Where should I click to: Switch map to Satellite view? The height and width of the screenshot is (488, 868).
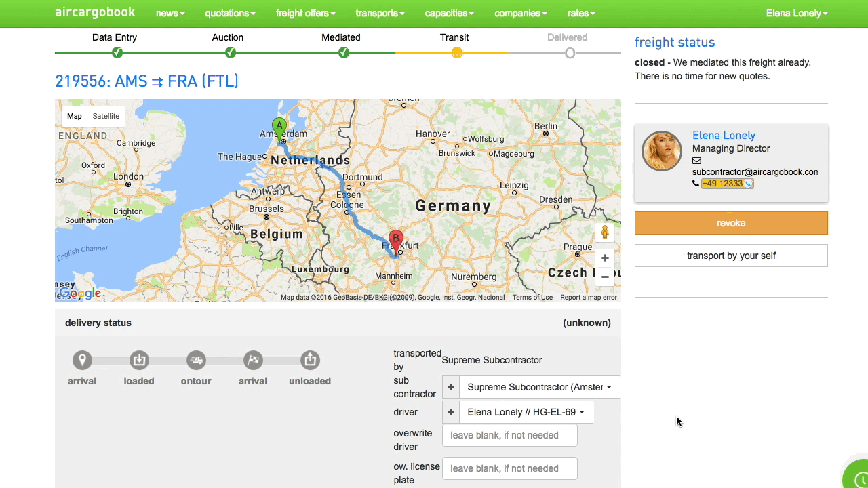(106, 116)
